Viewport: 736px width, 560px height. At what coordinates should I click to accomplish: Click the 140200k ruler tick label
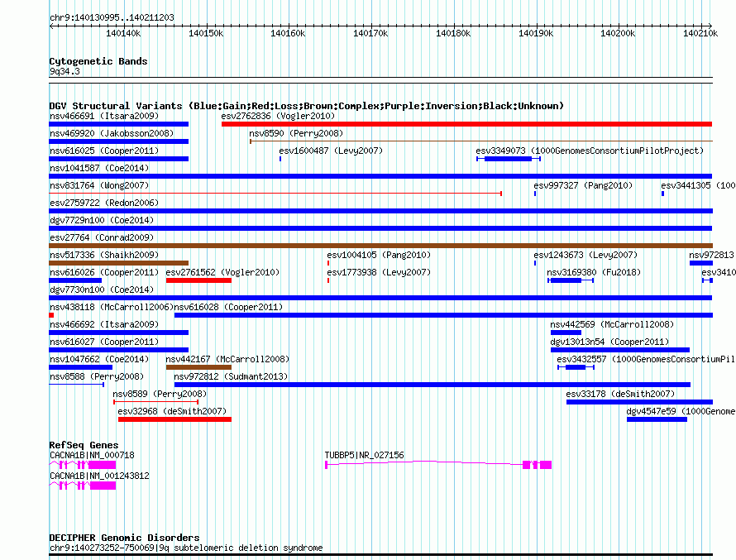pyautogui.click(x=619, y=33)
